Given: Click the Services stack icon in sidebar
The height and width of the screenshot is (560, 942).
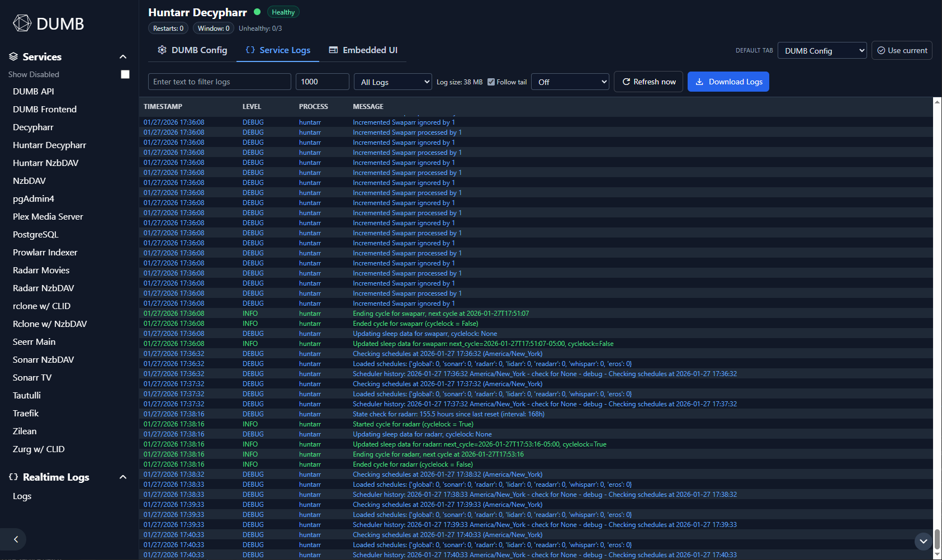Looking at the screenshot, I should pos(13,56).
